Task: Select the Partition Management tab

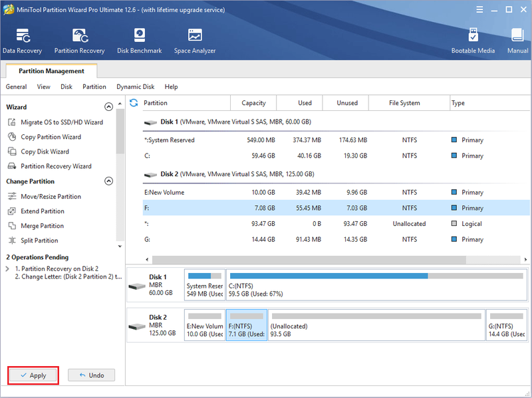Action: tap(52, 71)
